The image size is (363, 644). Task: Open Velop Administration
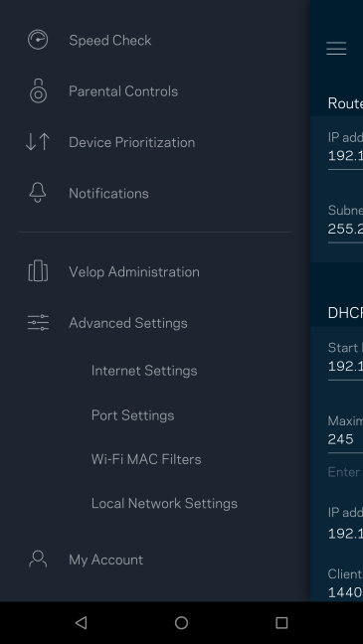click(x=134, y=272)
